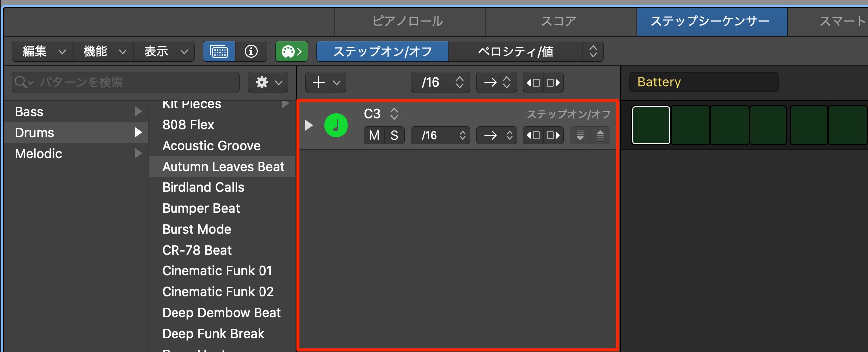
Task: Switch to the スマート tab
Action: point(828,21)
